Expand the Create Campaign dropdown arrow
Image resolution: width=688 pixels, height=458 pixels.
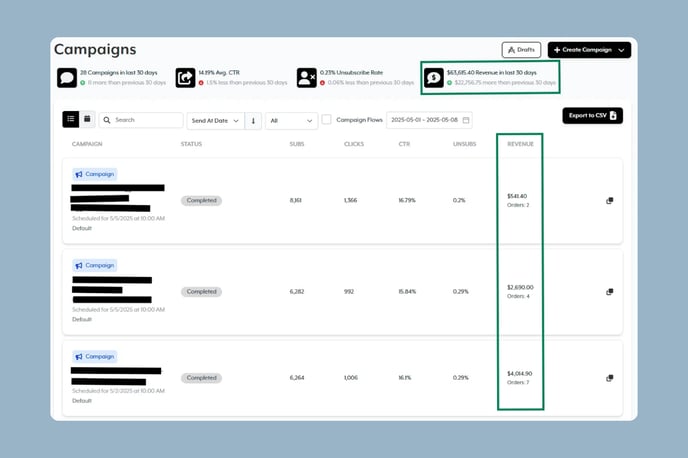(621, 50)
